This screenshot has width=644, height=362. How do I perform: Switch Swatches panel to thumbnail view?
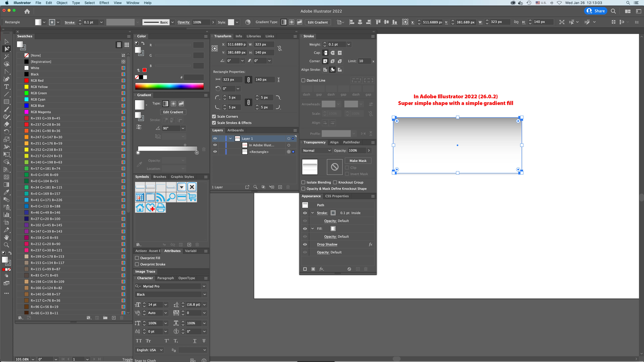tap(127, 45)
